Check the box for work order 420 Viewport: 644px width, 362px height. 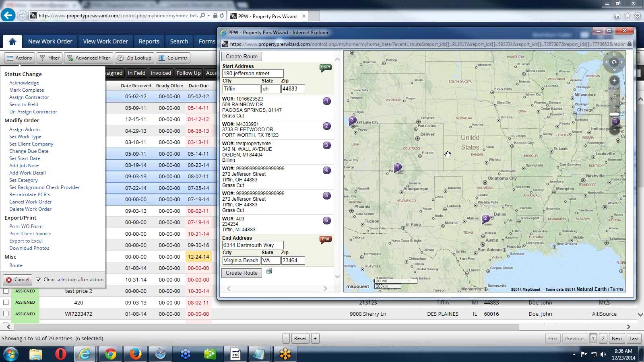tap(6, 302)
